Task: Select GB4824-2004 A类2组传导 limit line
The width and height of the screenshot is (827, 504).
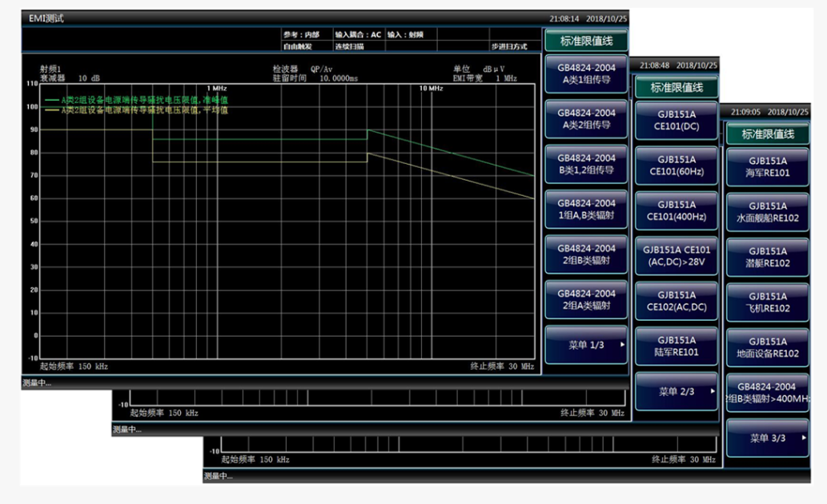Action: click(586, 119)
